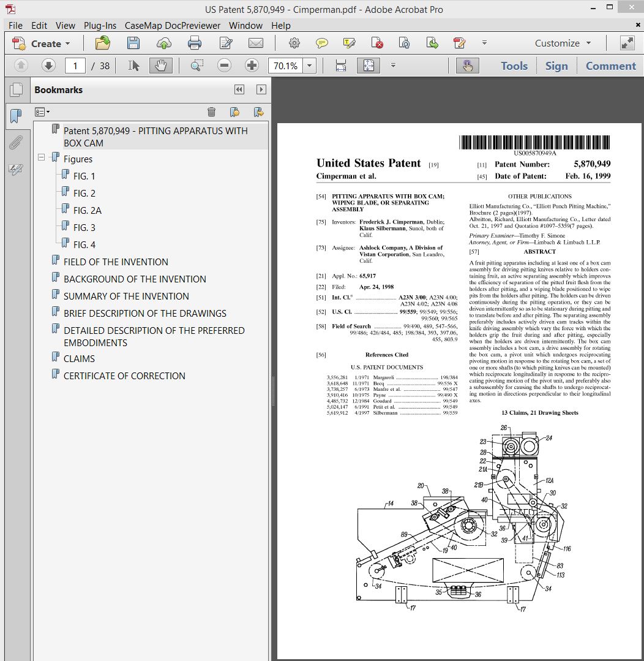Click the sign document pen icon in toolbar
This screenshot has height=661, width=644.
(x=460, y=43)
